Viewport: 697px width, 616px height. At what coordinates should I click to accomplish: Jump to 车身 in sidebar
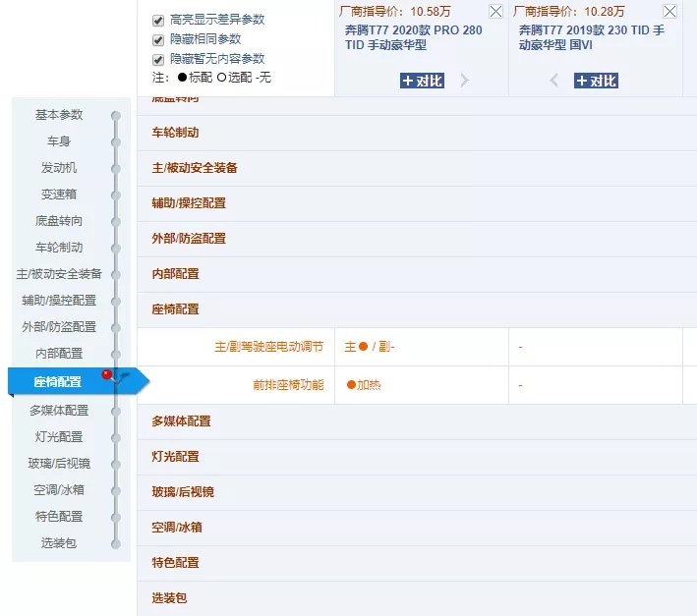pos(59,141)
